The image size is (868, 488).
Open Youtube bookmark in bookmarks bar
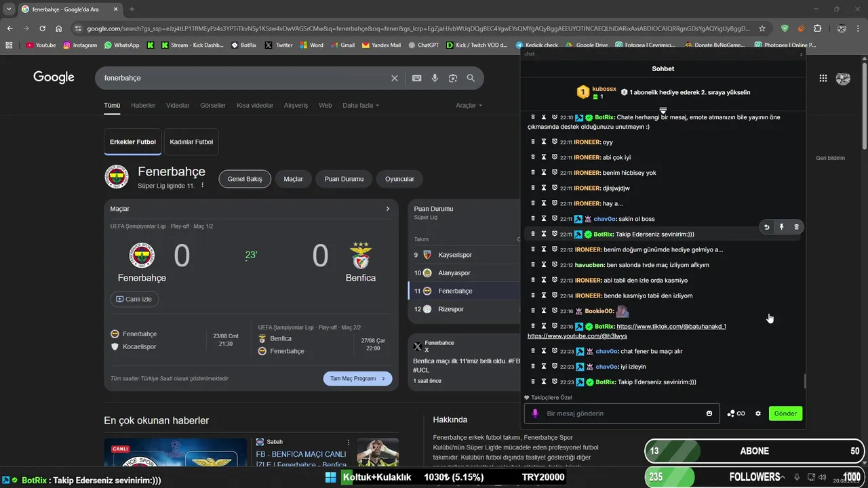click(41, 45)
